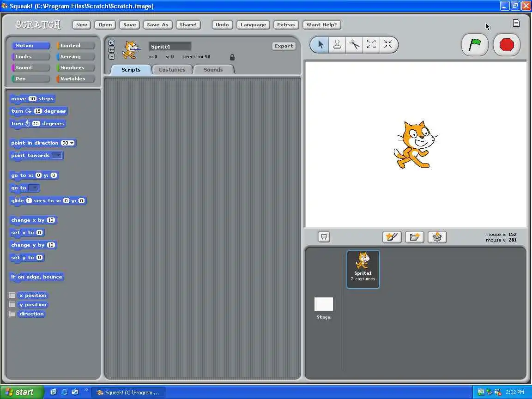
Task: Click the Sprite1 name field
Action: click(x=170, y=47)
